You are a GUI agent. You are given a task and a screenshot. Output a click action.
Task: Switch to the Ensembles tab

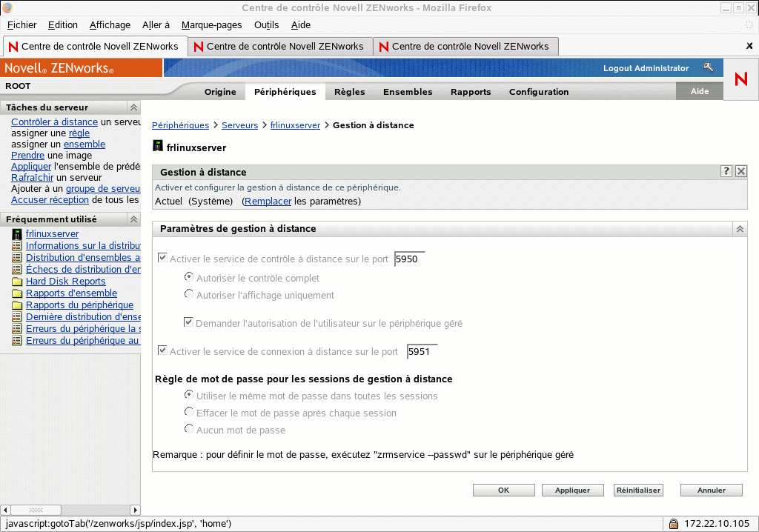(x=408, y=92)
